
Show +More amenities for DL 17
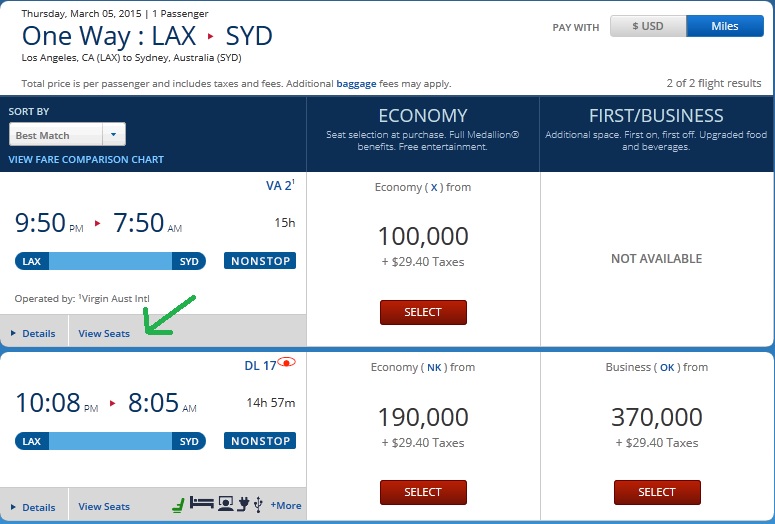[286, 506]
